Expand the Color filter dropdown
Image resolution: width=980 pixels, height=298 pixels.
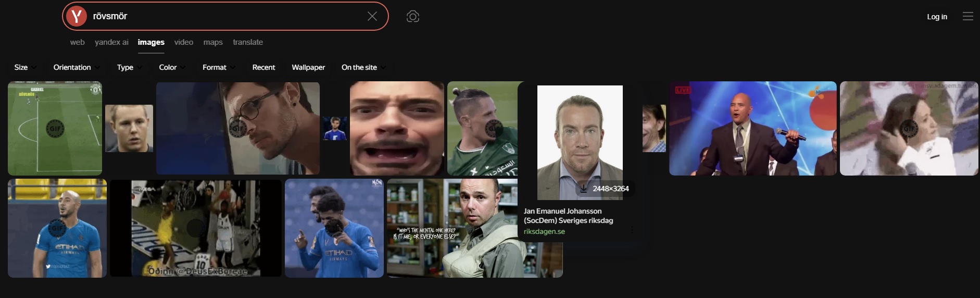coord(172,67)
